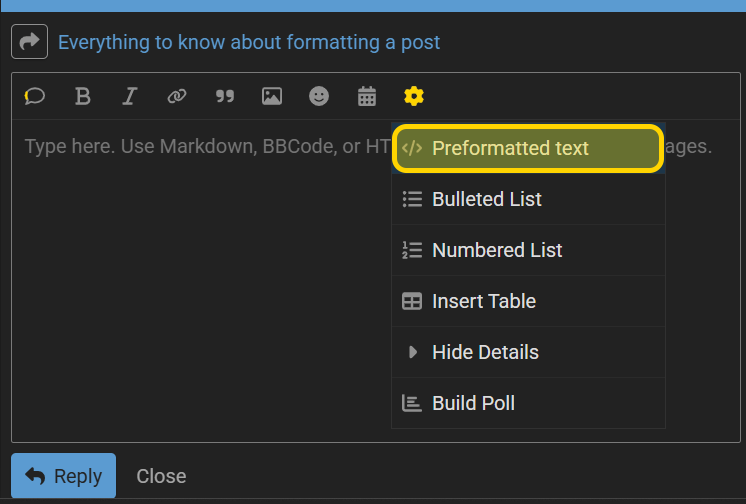746x504 pixels.
Task: Select Preformatted text from the menu
Action: pyautogui.click(x=528, y=148)
